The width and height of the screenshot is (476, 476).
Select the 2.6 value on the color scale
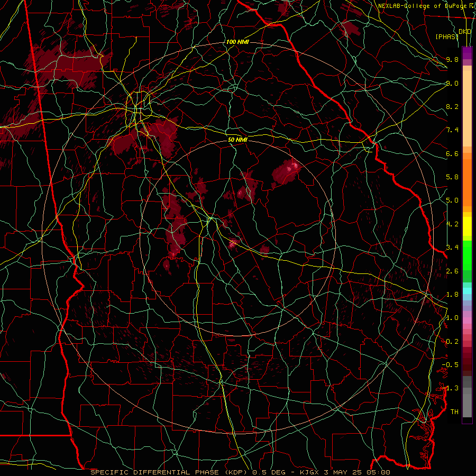click(x=452, y=271)
